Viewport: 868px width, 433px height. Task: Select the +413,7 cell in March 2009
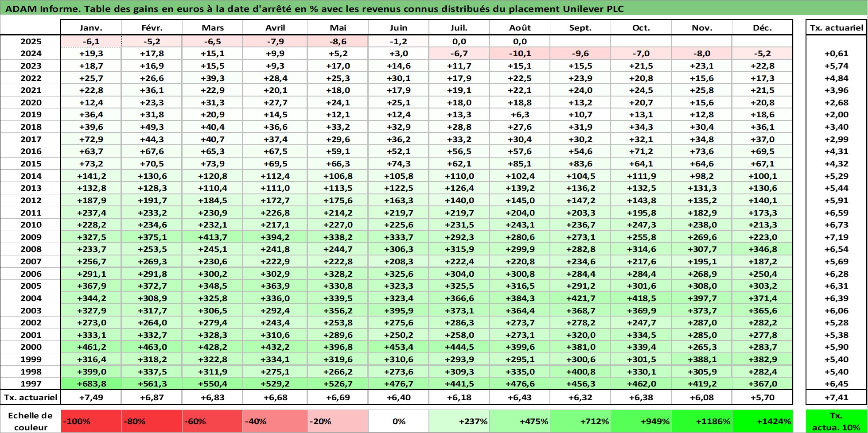213,237
